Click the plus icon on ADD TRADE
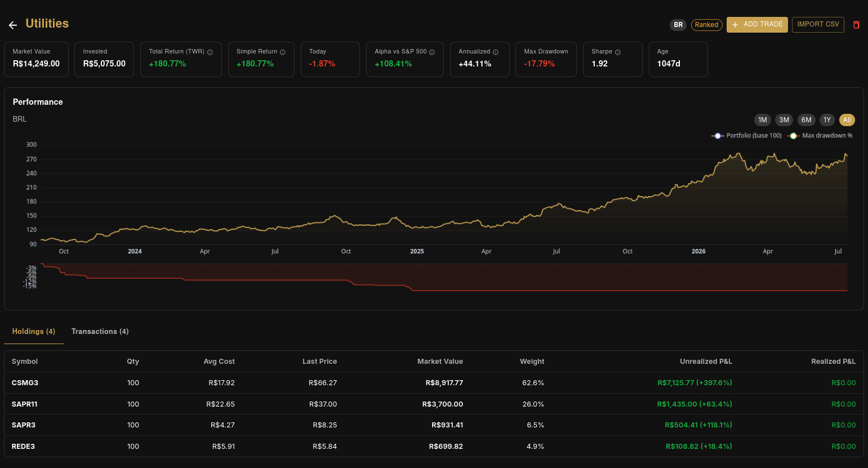 735,25
